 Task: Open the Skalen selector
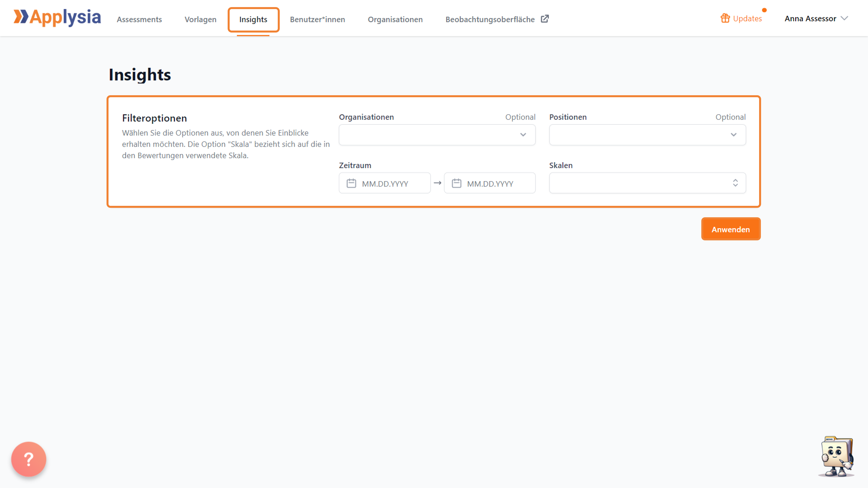point(647,183)
